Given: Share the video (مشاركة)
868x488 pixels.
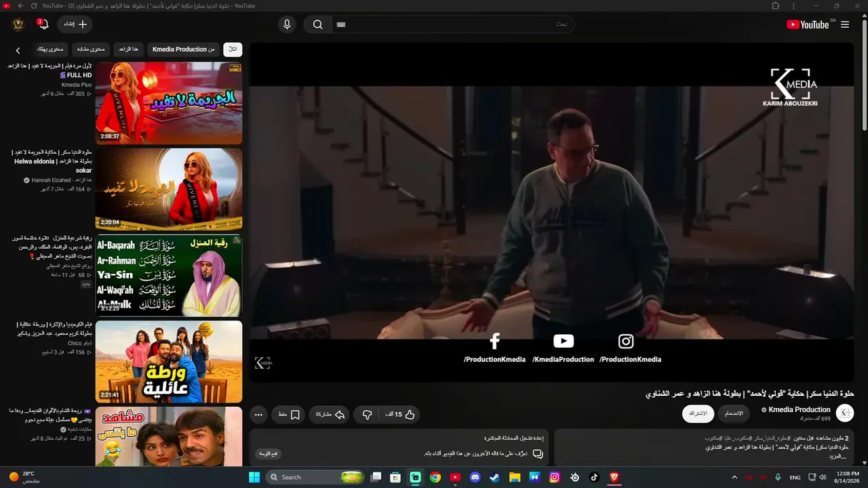Looking at the screenshot, I should [x=330, y=415].
